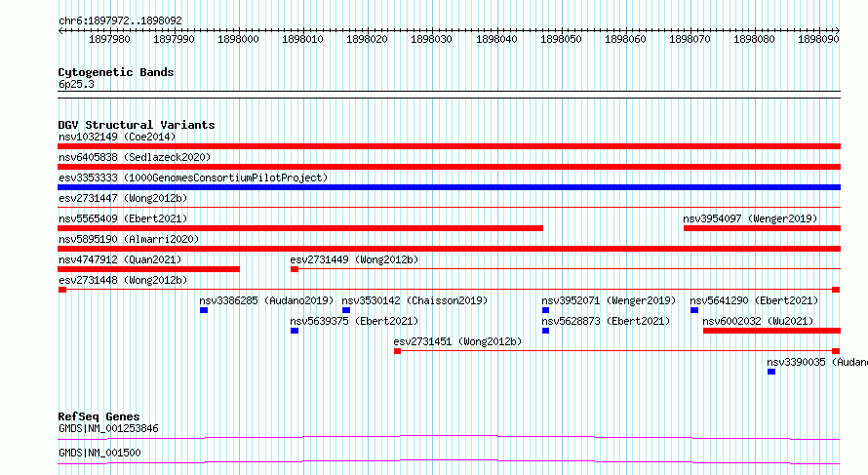
Task: Click left red end block of esv2731448
Action: point(62,290)
